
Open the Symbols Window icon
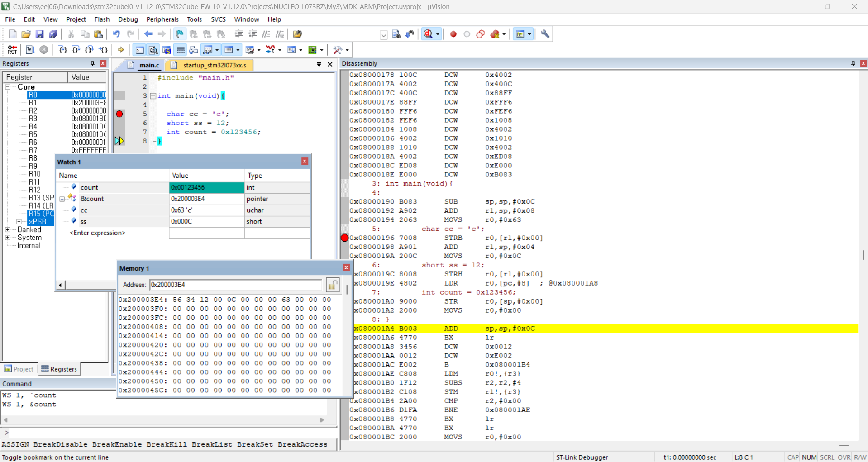coord(167,50)
